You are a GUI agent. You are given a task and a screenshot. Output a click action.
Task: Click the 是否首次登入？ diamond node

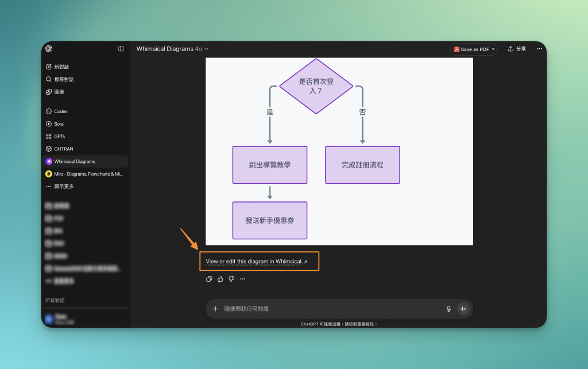tap(316, 86)
